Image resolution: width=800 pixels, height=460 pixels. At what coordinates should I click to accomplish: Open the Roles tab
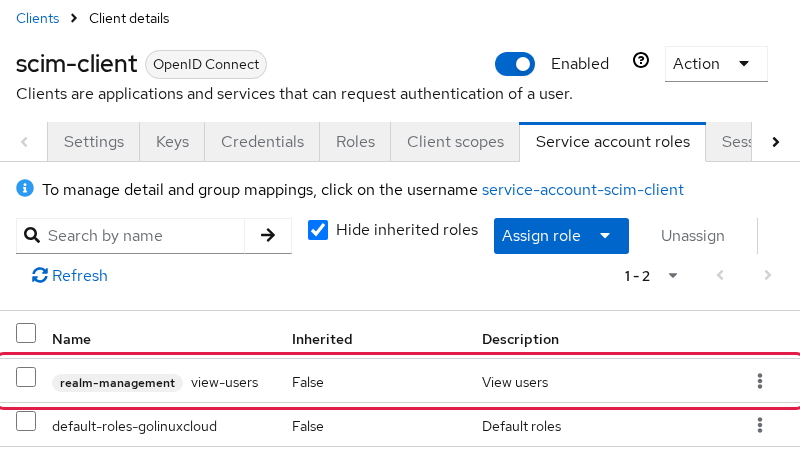pos(355,142)
